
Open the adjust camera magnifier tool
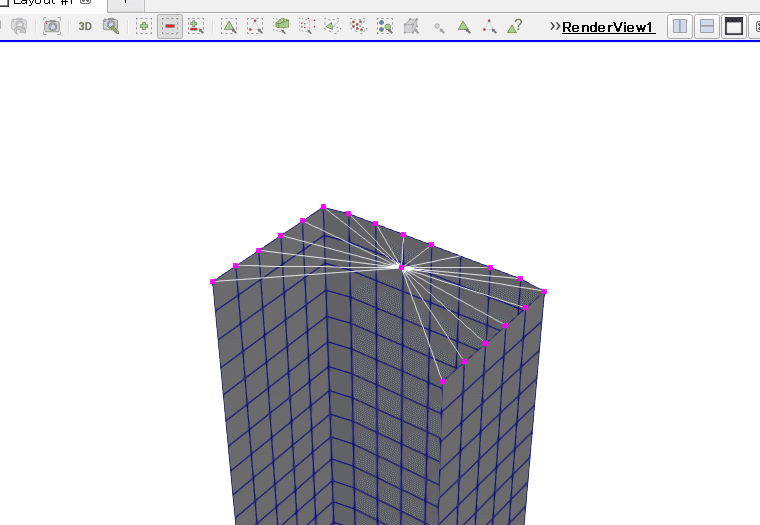[x=111, y=26]
